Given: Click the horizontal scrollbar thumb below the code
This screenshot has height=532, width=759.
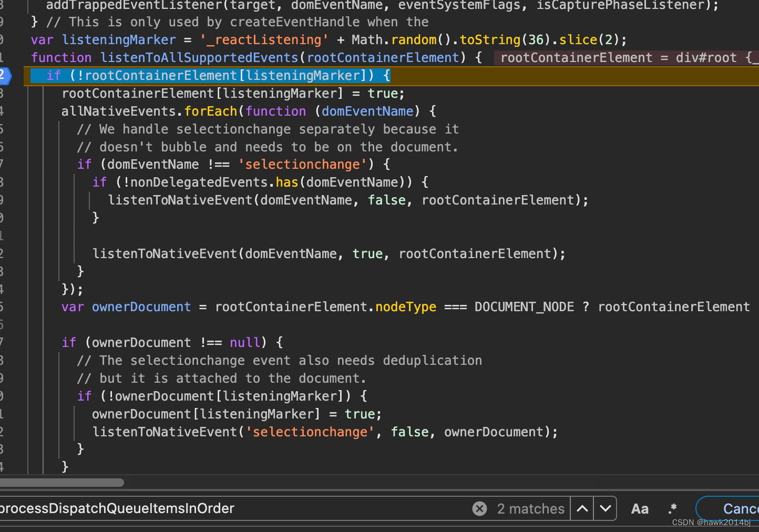Looking at the screenshot, I should point(61,482).
